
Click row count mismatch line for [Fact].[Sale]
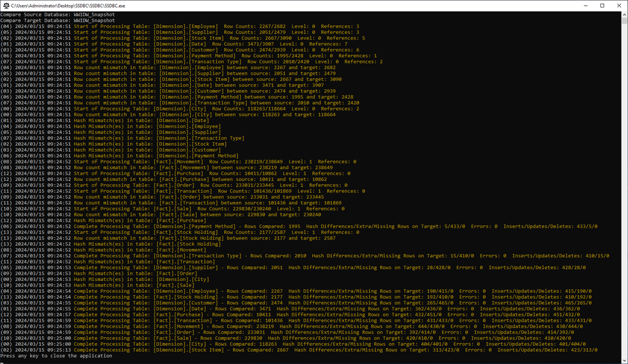click(160, 214)
